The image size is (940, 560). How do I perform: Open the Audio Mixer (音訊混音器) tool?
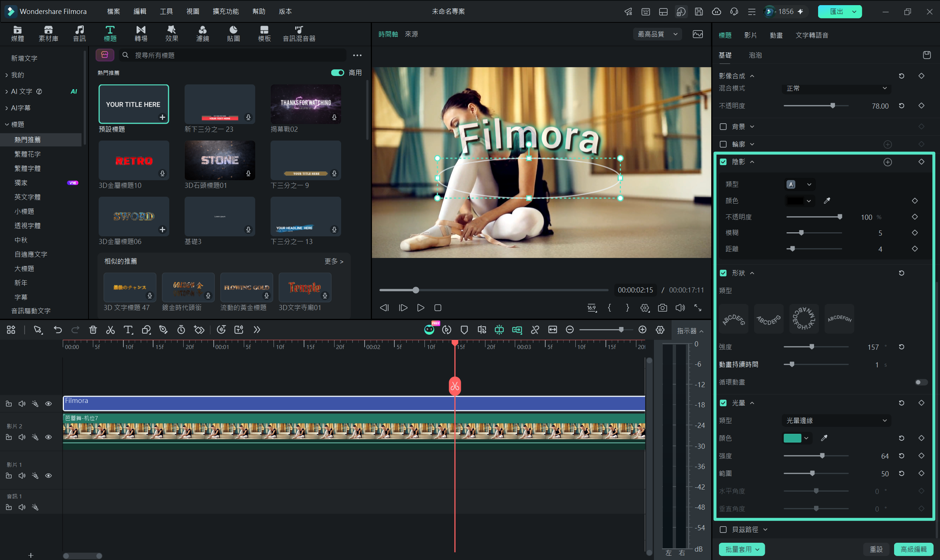point(299,33)
